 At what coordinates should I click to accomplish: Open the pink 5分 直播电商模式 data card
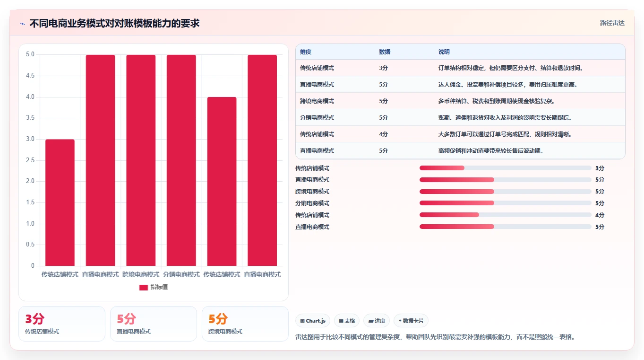[154, 324]
